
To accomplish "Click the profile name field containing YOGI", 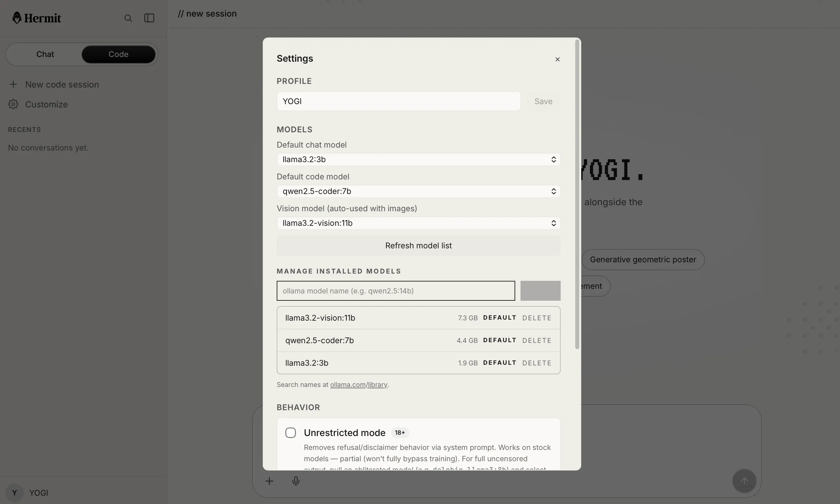I will click(x=398, y=101).
